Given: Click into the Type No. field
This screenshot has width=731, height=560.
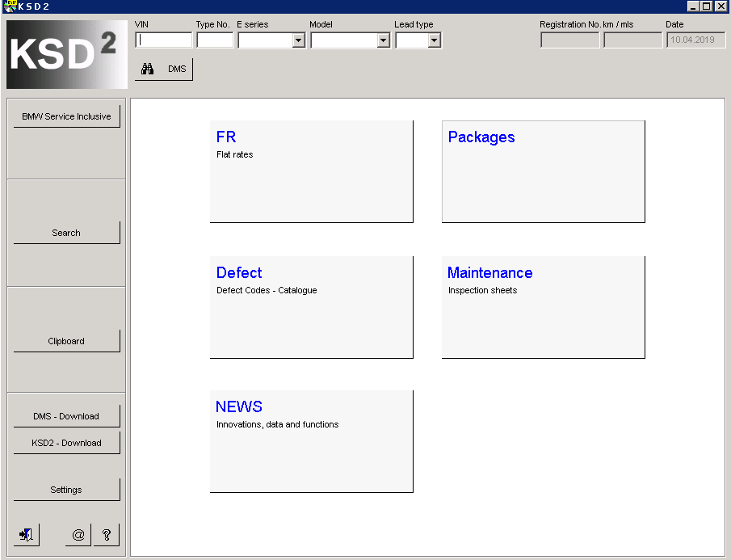Looking at the screenshot, I should pos(215,40).
